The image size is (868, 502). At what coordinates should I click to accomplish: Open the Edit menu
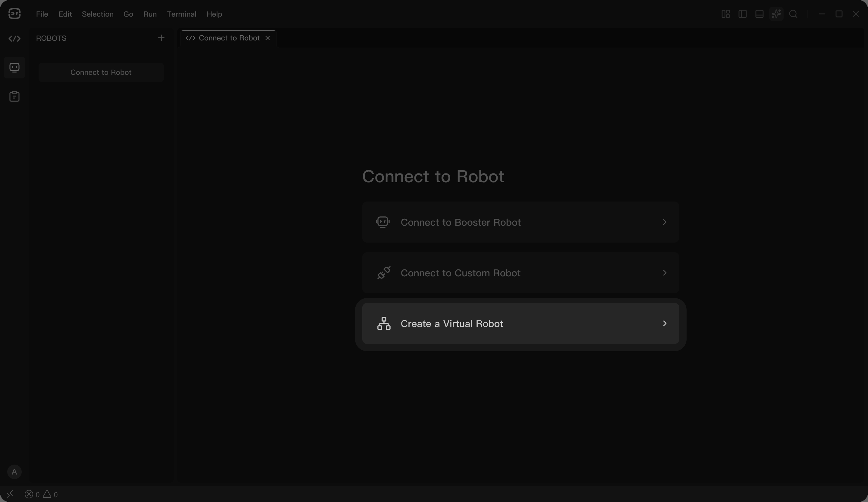click(x=65, y=14)
